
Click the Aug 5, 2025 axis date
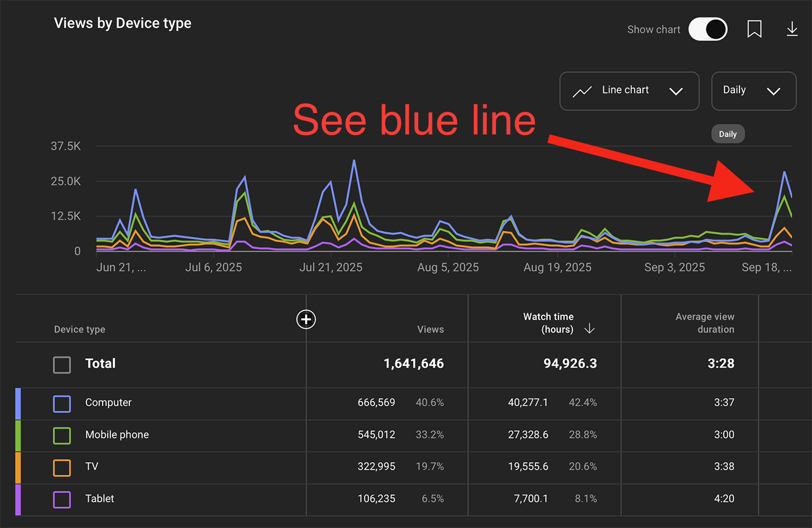tap(448, 267)
